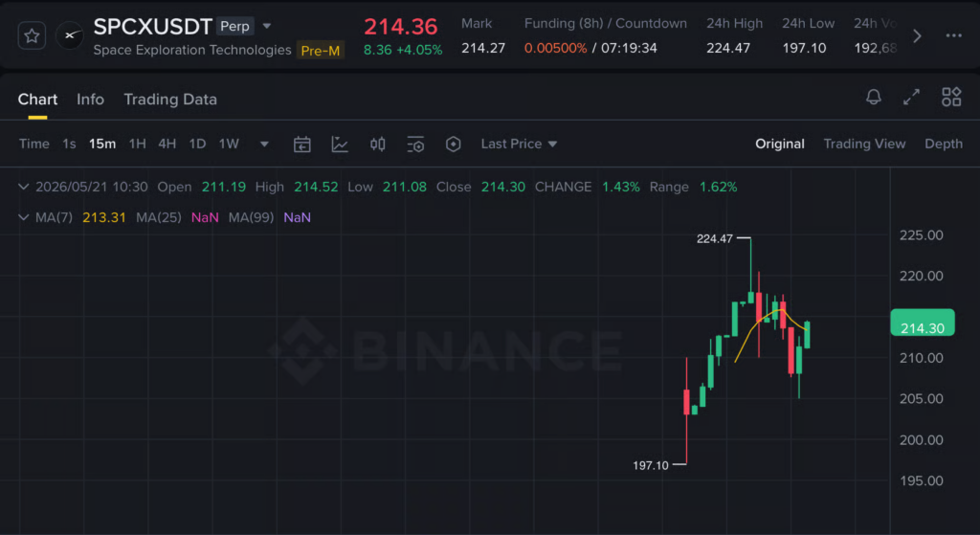Select the 15m interval
This screenshot has width=980, height=535.
click(x=101, y=144)
